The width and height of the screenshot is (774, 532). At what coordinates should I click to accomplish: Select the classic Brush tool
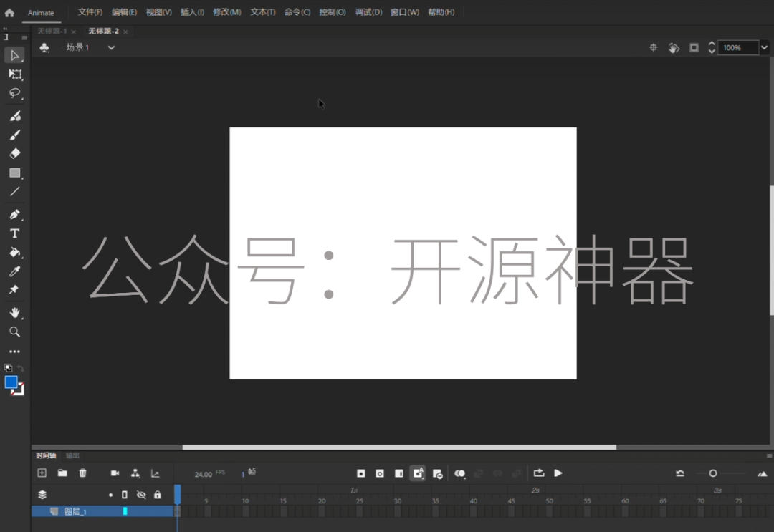tap(15, 135)
